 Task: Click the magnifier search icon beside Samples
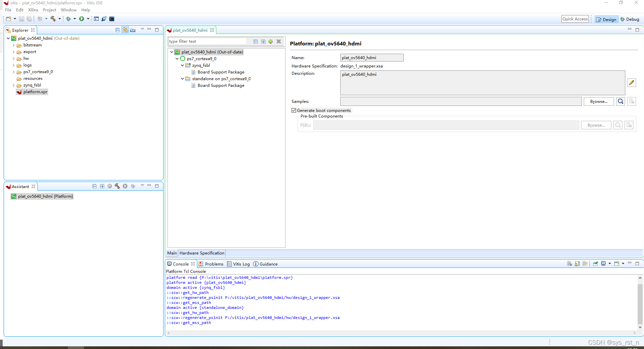click(x=621, y=101)
